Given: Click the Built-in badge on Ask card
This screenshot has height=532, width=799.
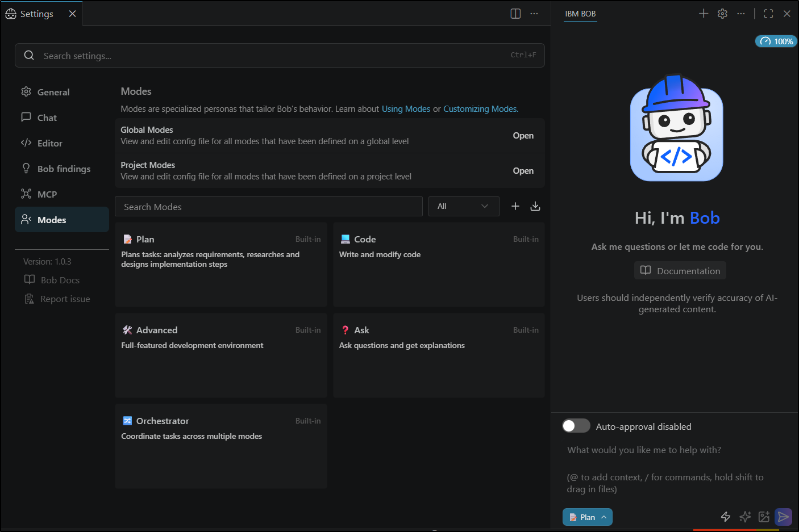Looking at the screenshot, I should click(x=526, y=330).
